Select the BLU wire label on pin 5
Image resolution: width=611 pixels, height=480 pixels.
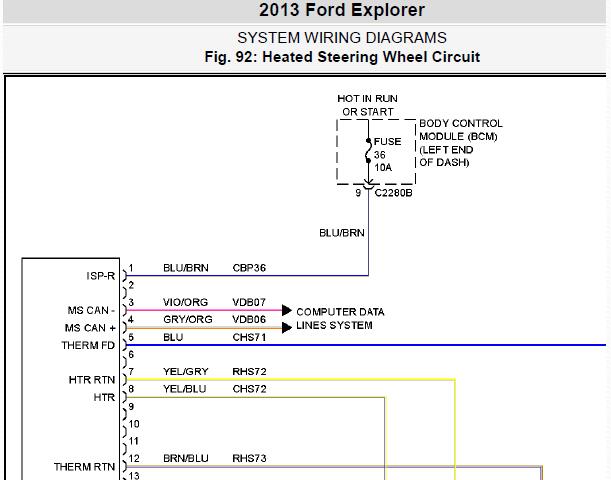point(173,337)
